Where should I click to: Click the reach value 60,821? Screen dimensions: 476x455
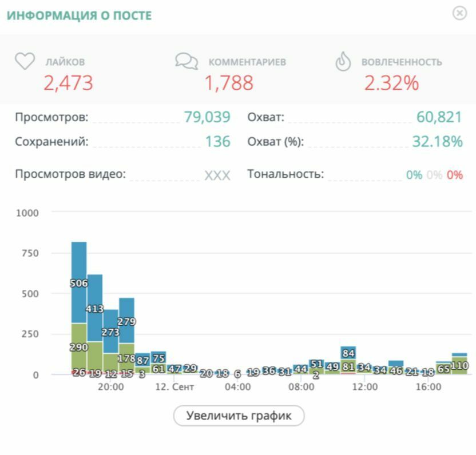point(439,117)
